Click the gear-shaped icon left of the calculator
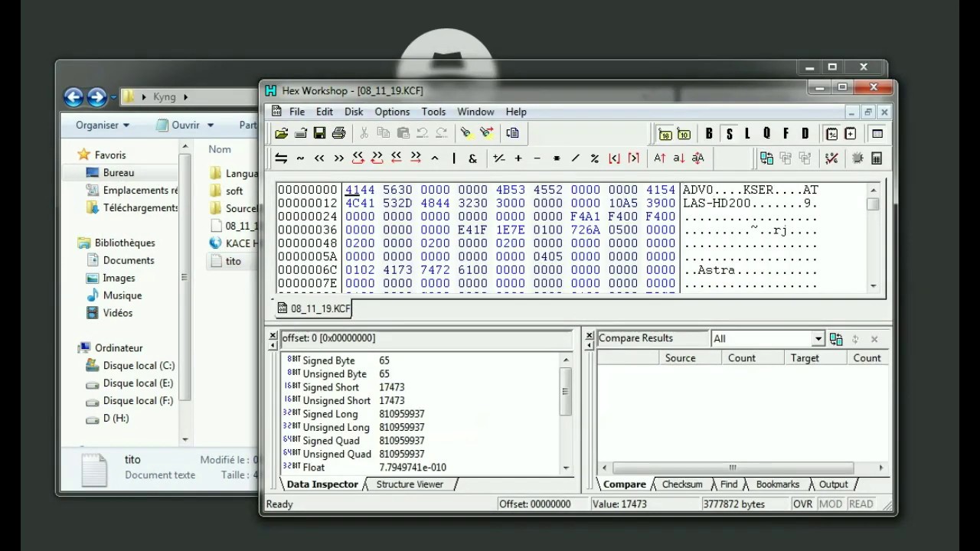980x551 pixels. pos(857,158)
